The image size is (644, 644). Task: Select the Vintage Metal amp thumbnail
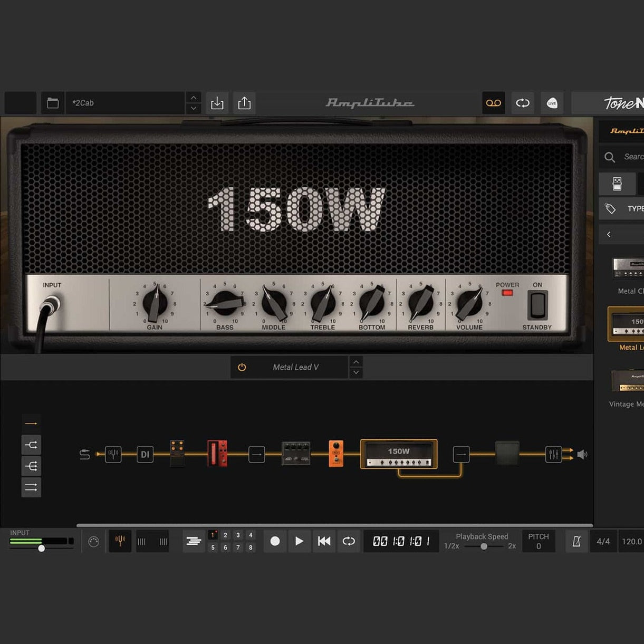pos(627,380)
